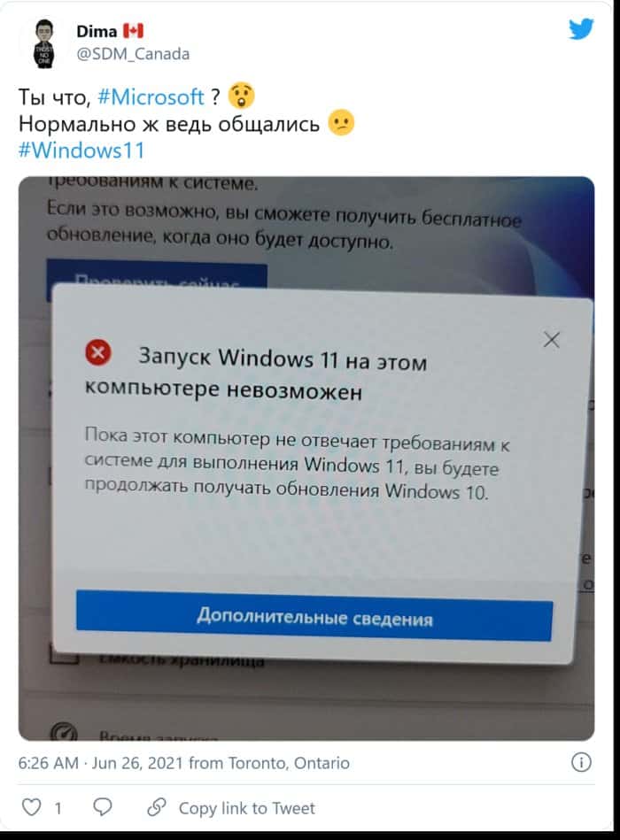The height and width of the screenshot is (840, 620).
Task: Click the red error icon in dialog
Action: [98, 352]
